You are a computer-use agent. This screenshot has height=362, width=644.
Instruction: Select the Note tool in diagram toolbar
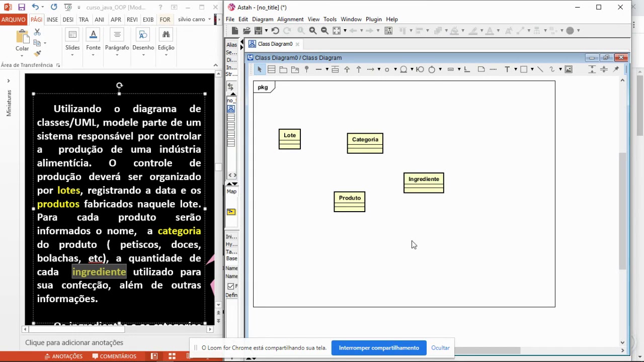481,69
